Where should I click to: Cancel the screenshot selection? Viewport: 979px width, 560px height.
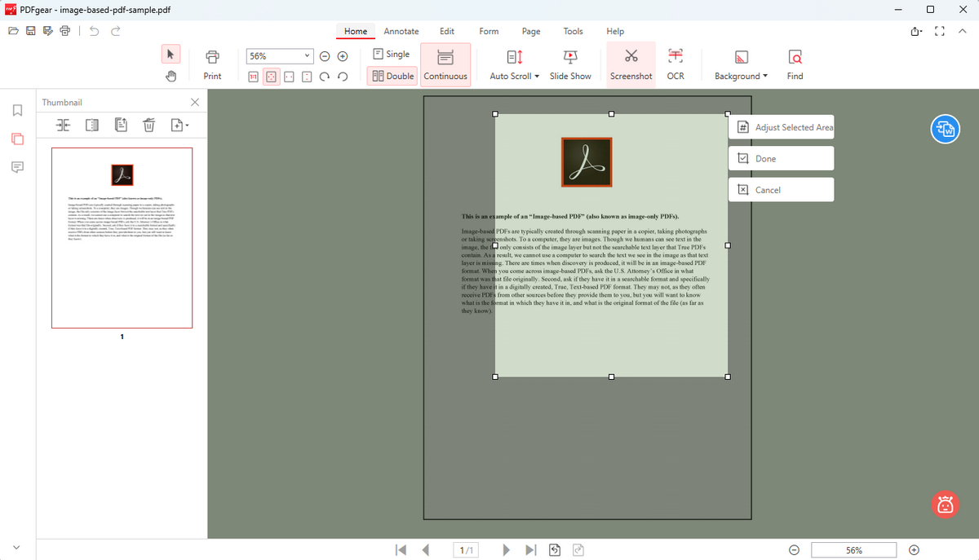(781, 189)
